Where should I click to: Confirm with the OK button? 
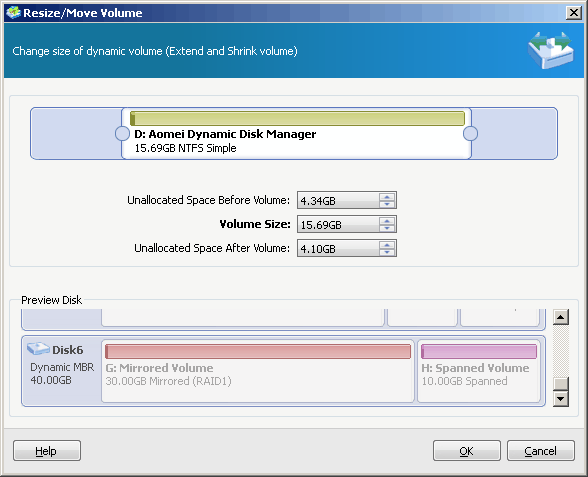coord(466,450)
